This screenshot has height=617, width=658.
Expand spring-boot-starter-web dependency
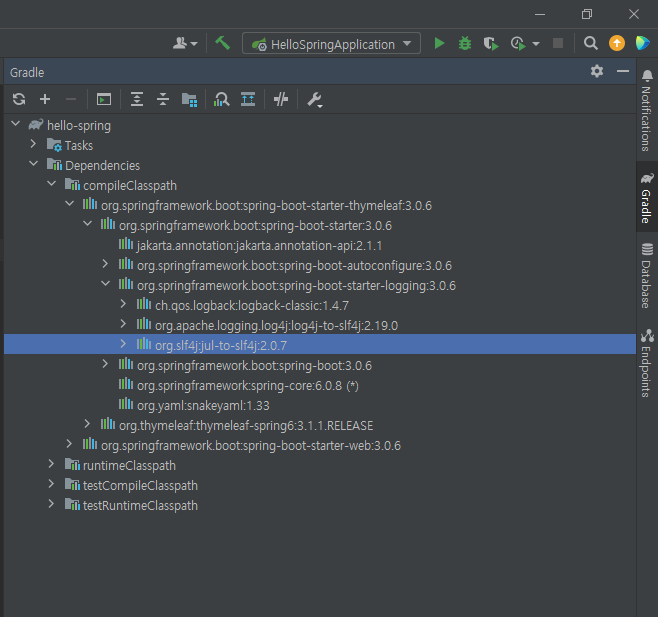pos(70,444)
